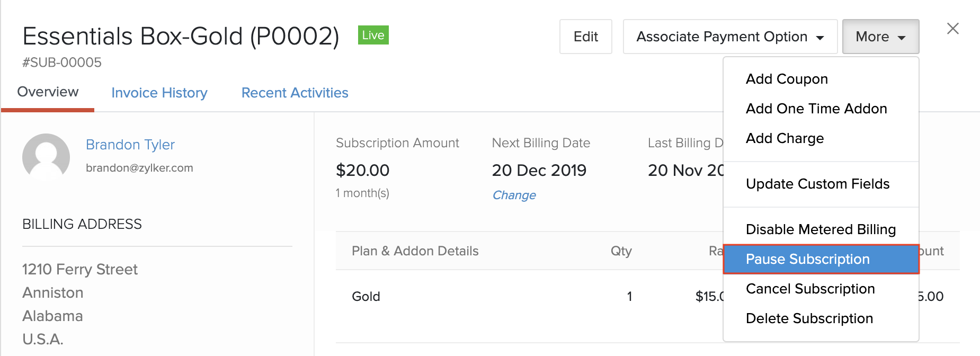Choose Add Coupon from the More menu
The image size is (980, 356).
787,78
